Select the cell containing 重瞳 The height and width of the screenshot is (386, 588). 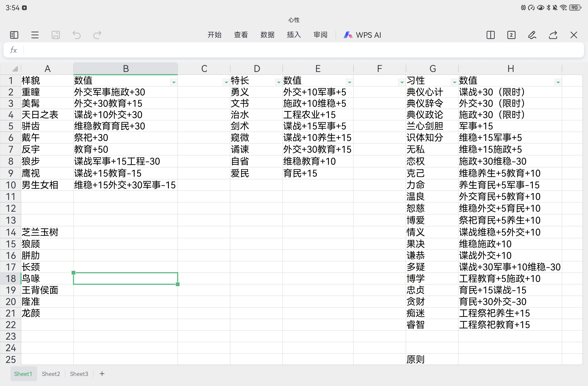pyautogui.click(x=47, y=92)
